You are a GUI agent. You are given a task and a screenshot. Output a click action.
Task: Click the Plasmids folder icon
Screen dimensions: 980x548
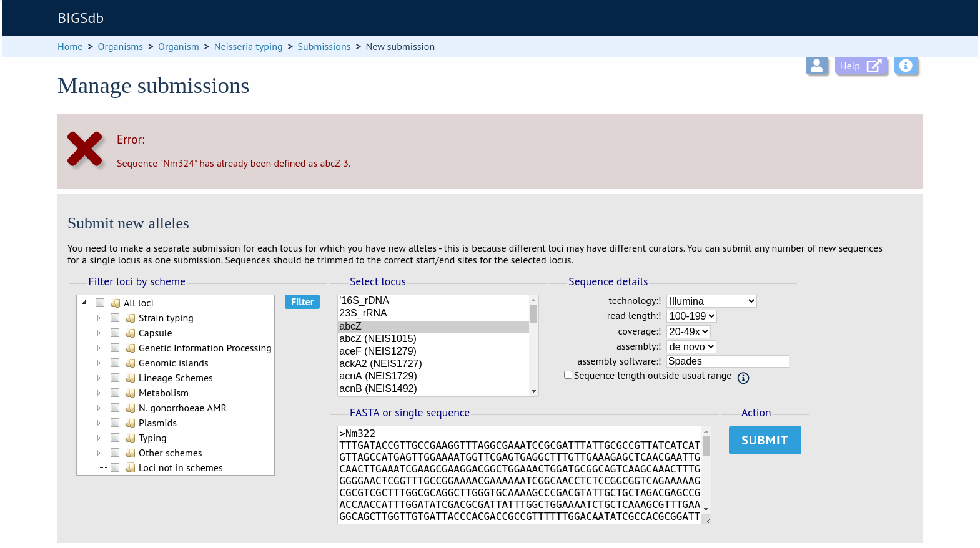pyautogui.click(x=131, y=423)
